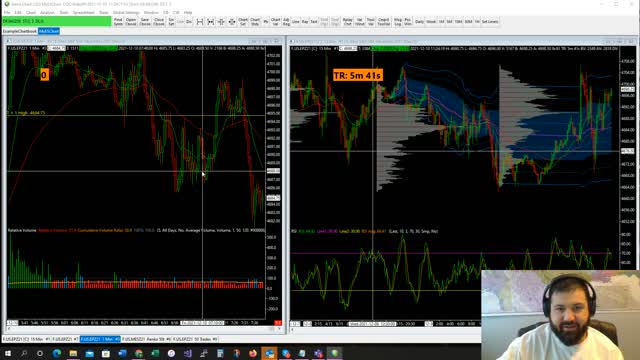The width and height of the screenshot is (640, 360).
Task: Click the Chart Studies toolbar button
Action: tap(255, 22)
